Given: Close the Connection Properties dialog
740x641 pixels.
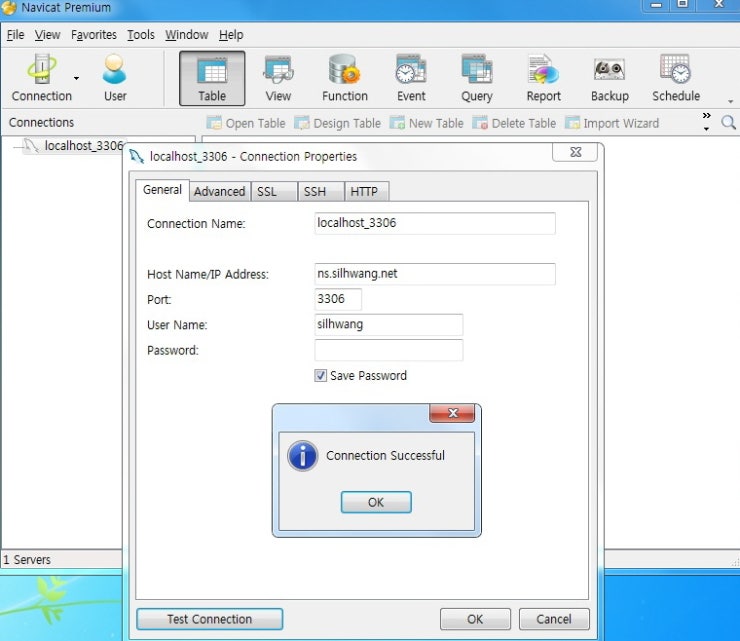Looking at the screenshot, I should click(x=575, y=152).
